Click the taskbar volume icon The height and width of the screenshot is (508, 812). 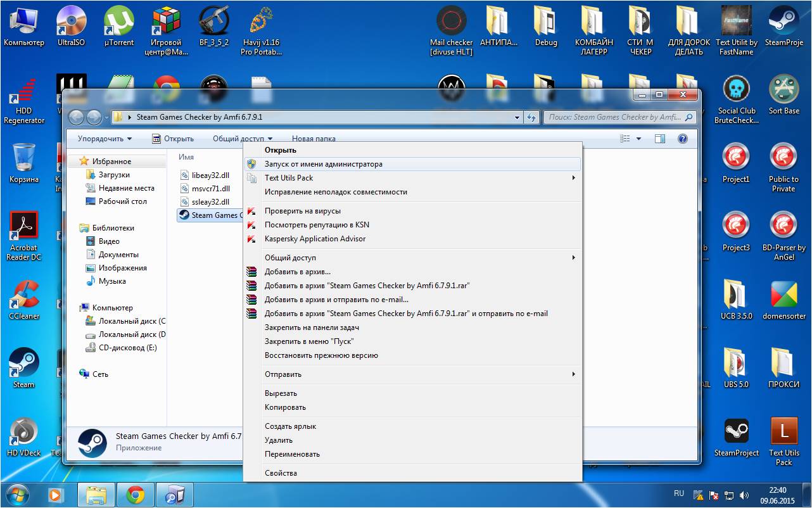(x=744, y=495)
